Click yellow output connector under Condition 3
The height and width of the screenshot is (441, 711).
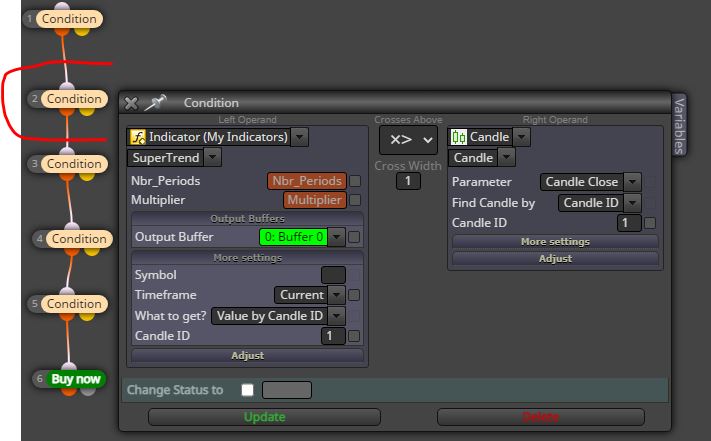pyautogui.click(x=87, y=176)
